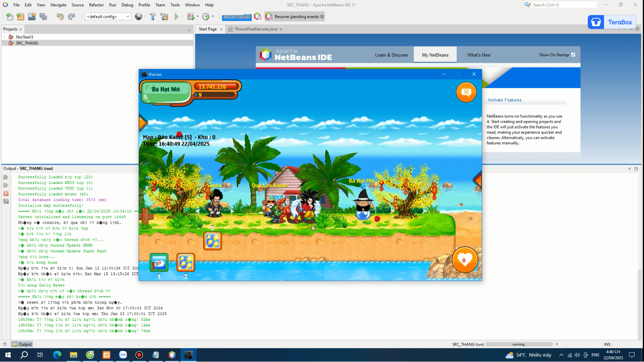Screen dimensions: 644x362
Task: Show hidden system tray icons
Action: (561, 355)
